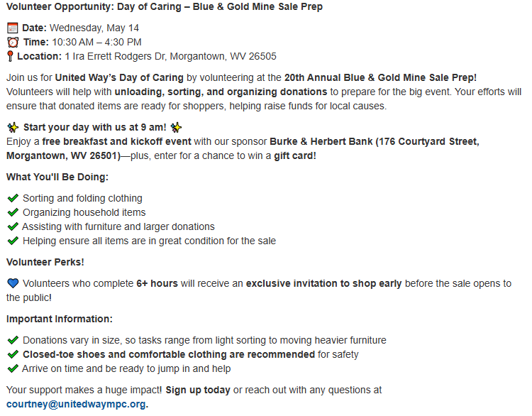
Task: Click the What You'll Be Doing heading
Action: point(57,177)
